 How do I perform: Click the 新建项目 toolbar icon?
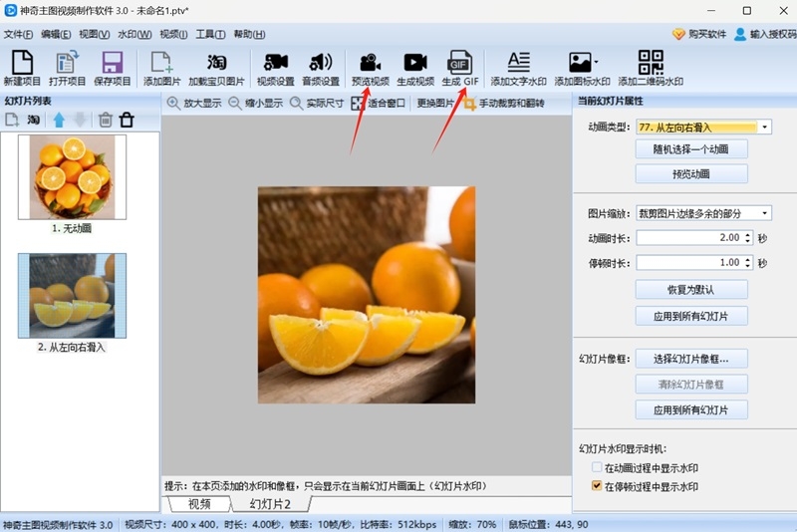(22, 68)
